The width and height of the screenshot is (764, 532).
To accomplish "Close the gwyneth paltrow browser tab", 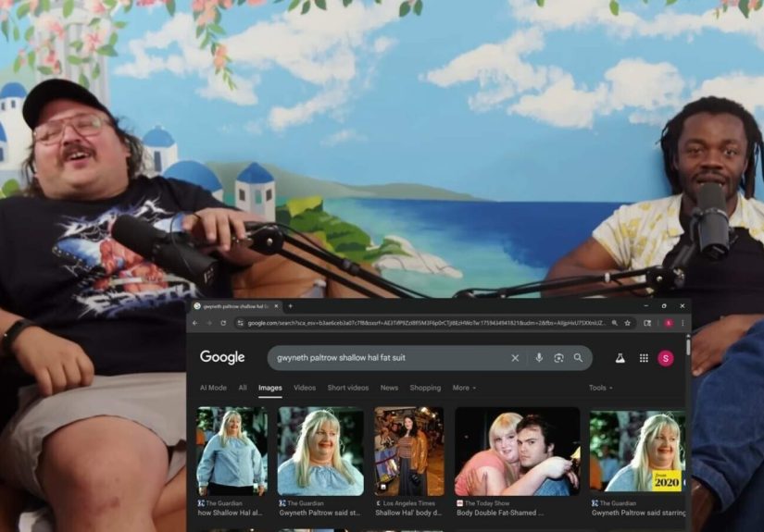I will pyautogui.click(x=276, y=306).
